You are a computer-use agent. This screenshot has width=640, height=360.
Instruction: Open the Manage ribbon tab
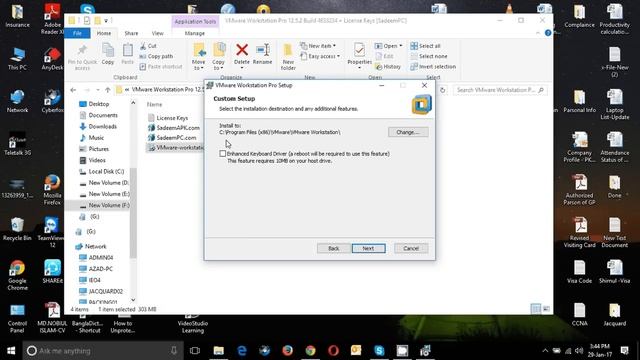[195, 33]
